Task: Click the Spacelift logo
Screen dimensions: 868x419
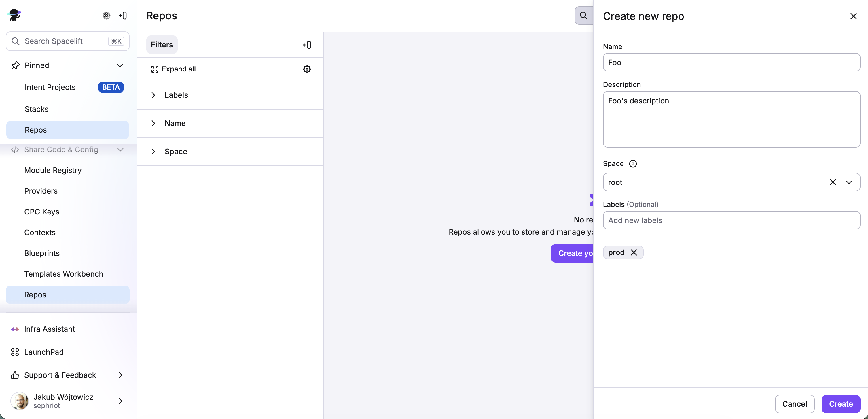Action: point(14,15)
